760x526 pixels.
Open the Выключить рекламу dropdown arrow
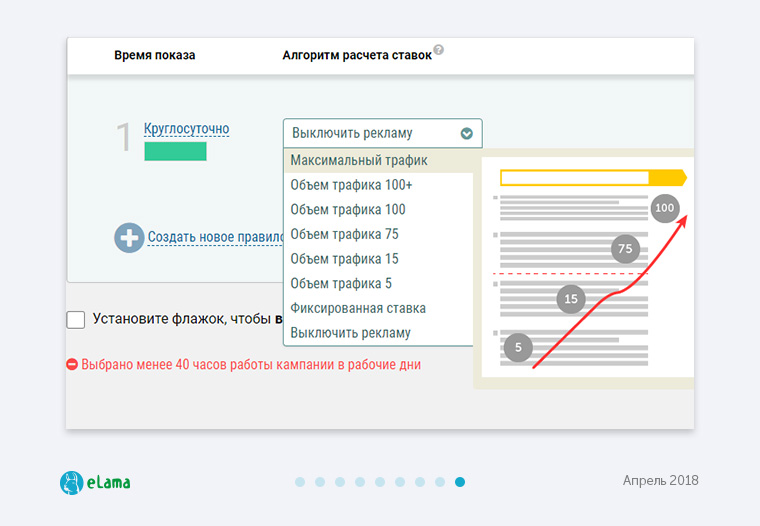[466, 134]
